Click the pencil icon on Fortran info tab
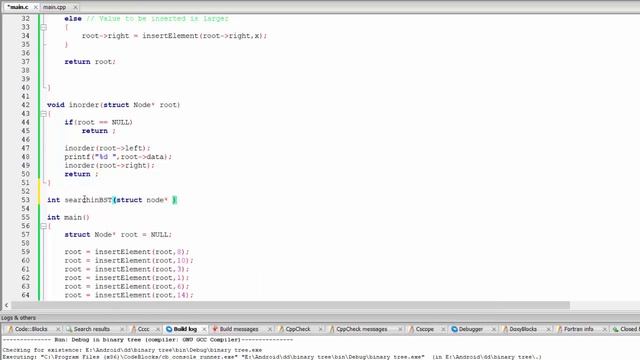Viewport: 640px width, 360px height. (x=560, y=329)
